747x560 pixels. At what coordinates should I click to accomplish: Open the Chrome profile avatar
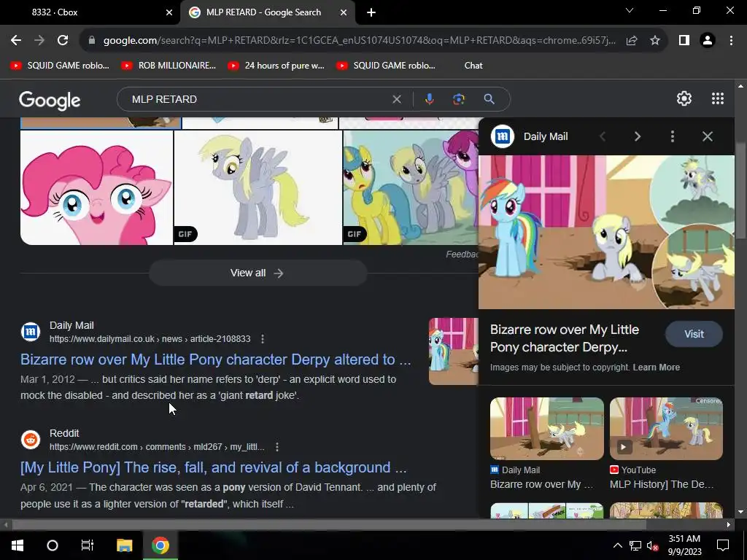(x=708, y=41)
